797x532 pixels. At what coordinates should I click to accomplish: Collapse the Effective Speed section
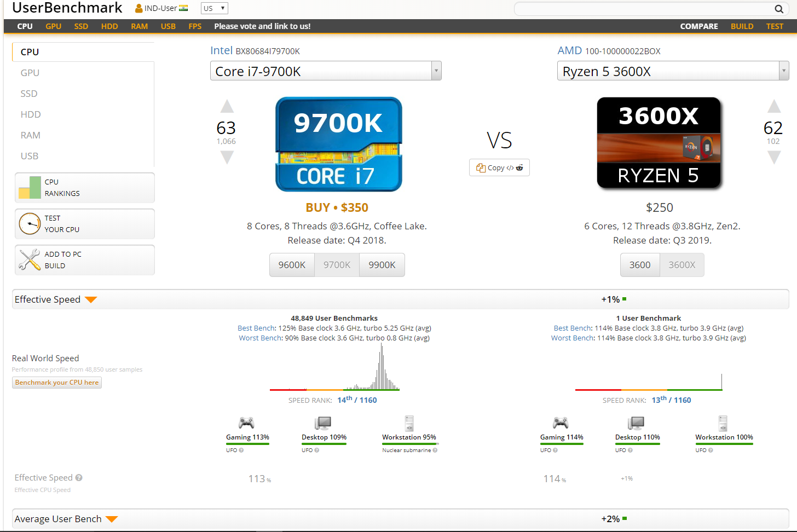pos(91,299)
